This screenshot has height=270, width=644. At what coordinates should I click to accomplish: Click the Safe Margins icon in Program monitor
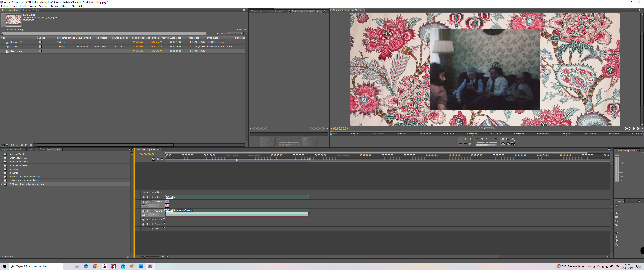point(508,139)
